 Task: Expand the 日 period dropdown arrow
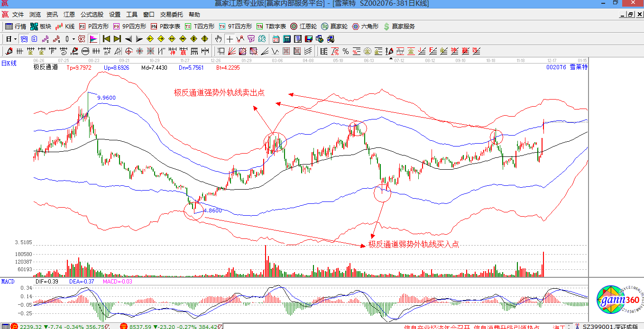pyautogui.click(x=15, y=39)
